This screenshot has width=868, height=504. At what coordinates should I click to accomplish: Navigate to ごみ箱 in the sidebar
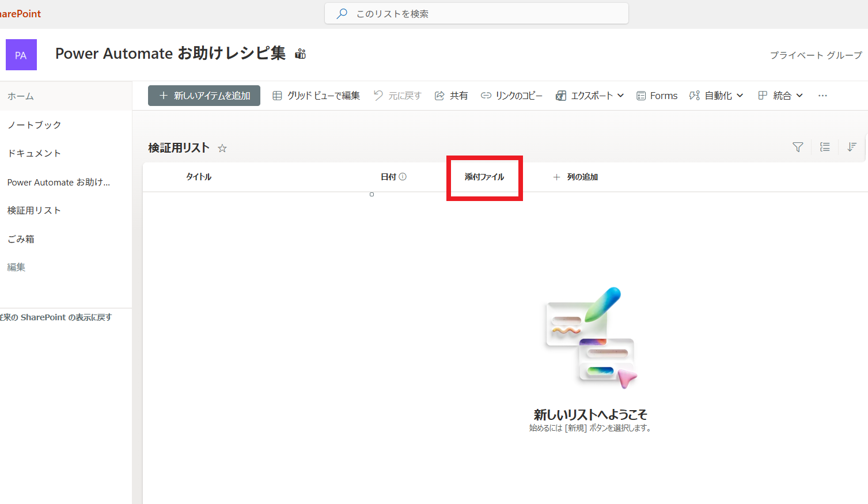click(x=20, y=238)
